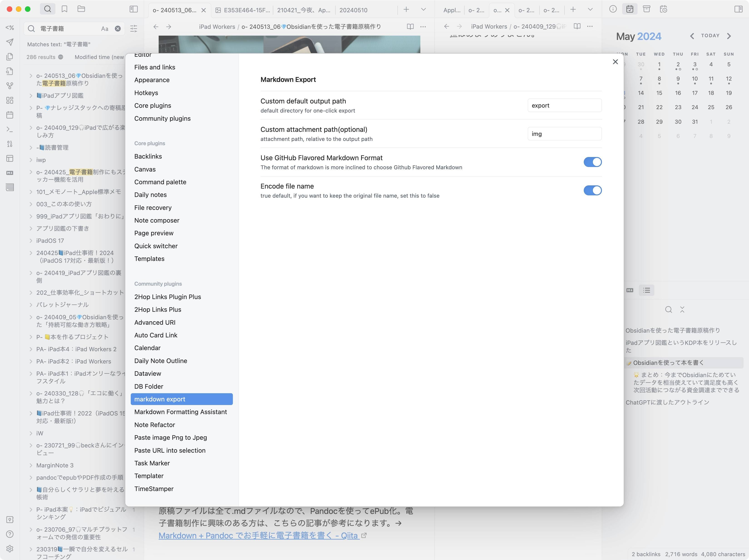Turn off the Encode file name toggle
The image size is (749, 560).
click(x=593, y=190)
